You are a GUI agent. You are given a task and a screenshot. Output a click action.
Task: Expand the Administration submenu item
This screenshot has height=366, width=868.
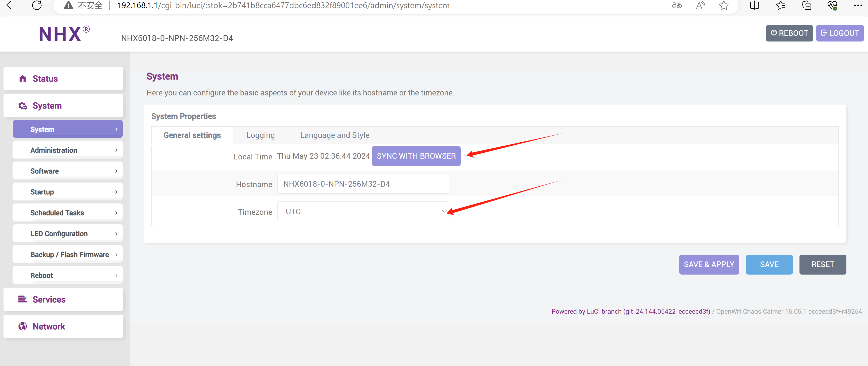(68, 150)
